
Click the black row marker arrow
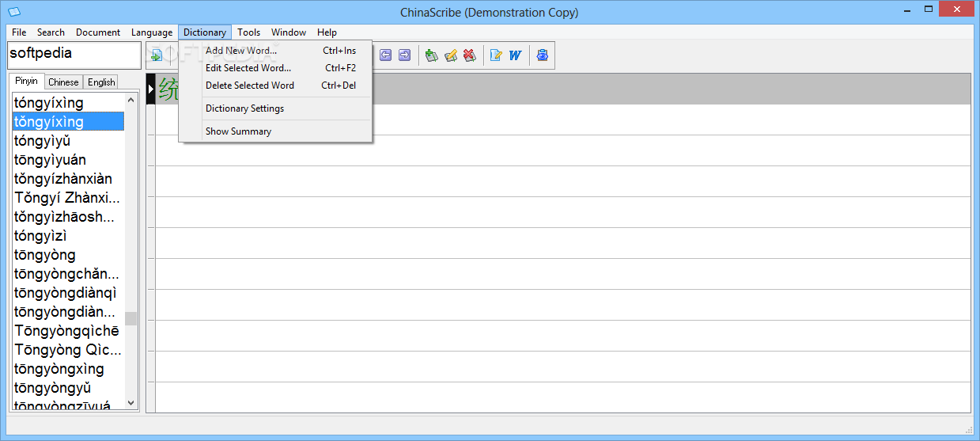pyautogui.click(x=150, y=89)
